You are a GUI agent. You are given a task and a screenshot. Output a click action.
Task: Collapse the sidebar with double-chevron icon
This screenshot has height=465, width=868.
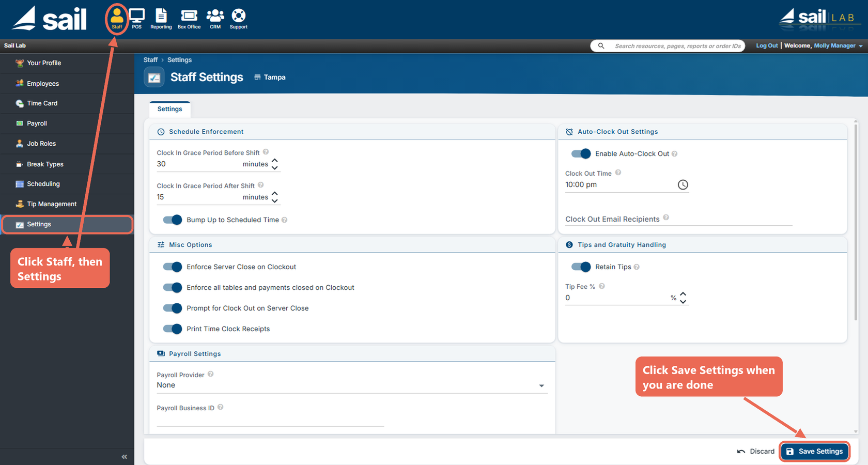[x=124, y=457]
